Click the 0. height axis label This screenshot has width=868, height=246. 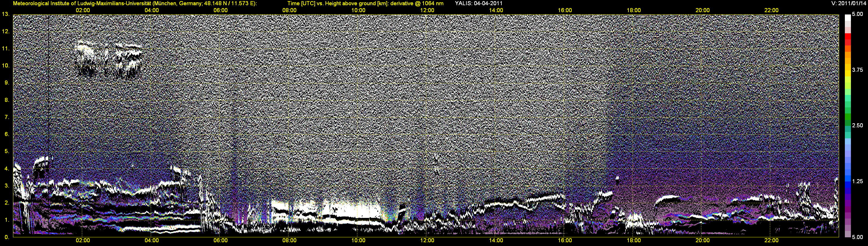[x=7, y=237]
